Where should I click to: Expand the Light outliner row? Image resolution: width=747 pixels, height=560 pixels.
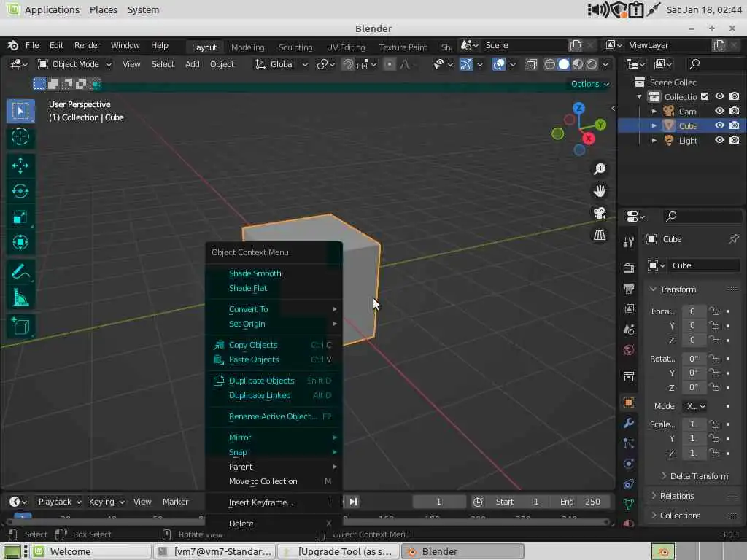654,141
